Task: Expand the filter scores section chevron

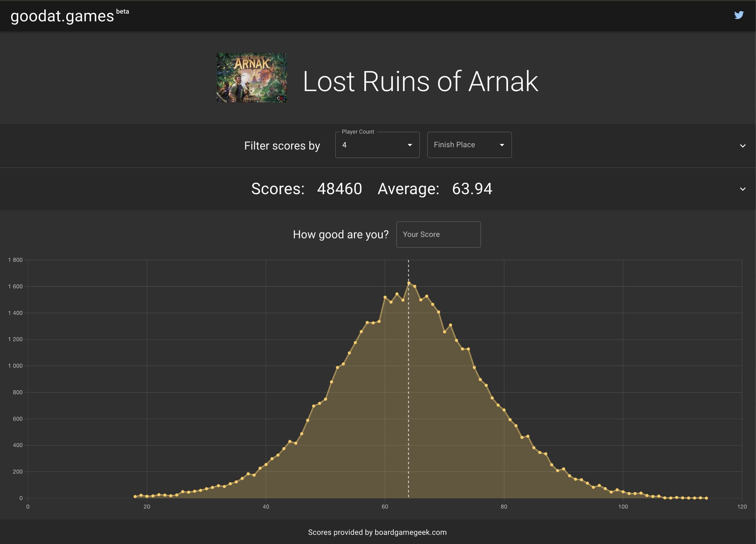Action: 743,146
